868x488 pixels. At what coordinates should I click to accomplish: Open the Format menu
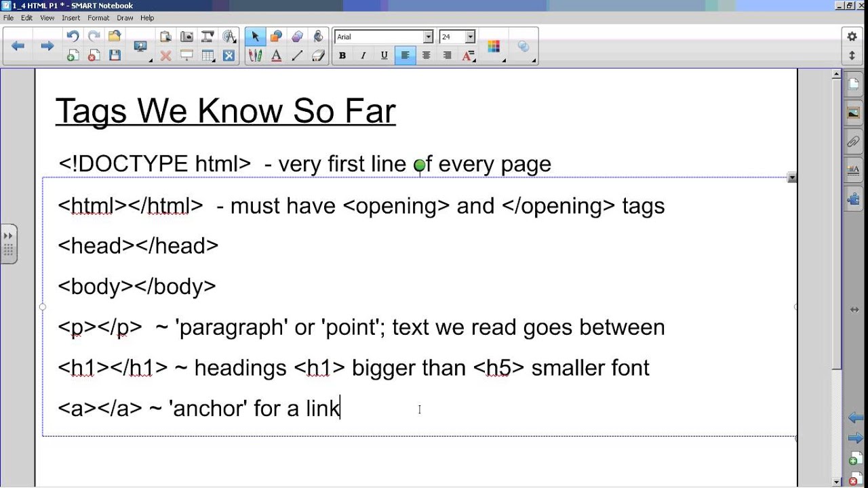pyautogui.click(x=98, y=18)
